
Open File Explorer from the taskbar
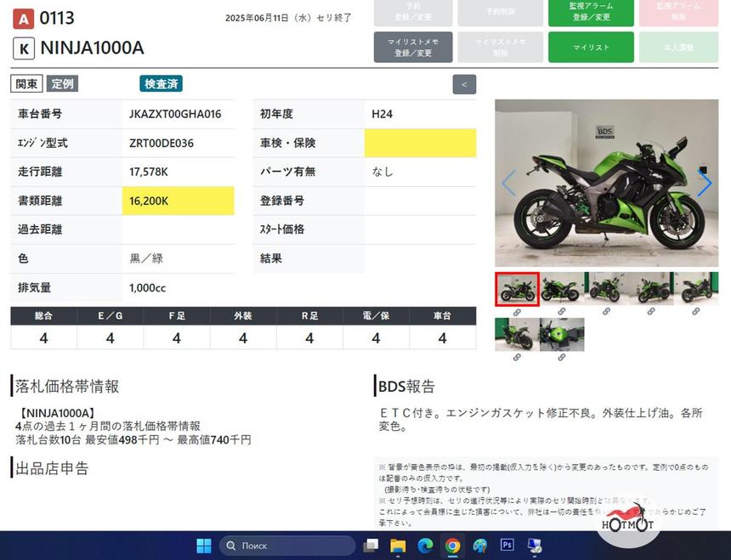point(398,546)
